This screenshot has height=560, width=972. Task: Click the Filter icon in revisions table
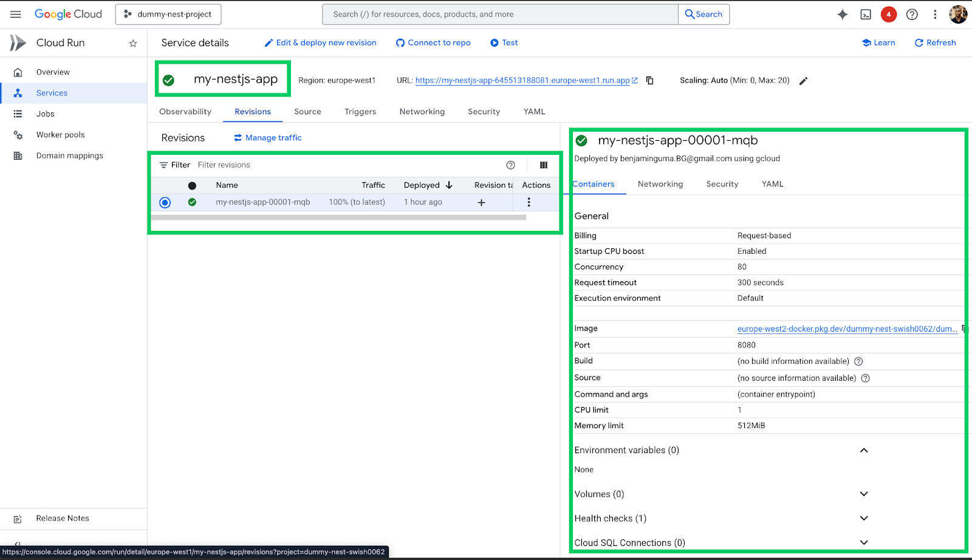tap(163, 165)
